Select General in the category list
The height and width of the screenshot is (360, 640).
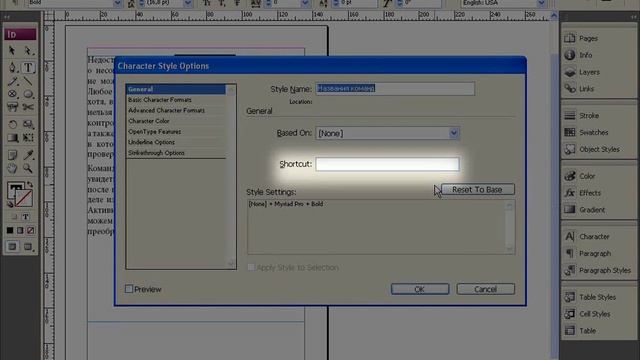pyautogui.click(x=176, y=89)
